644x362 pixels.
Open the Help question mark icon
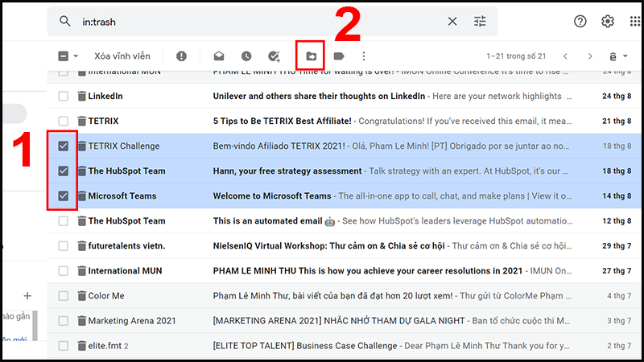tap(580, 22)
